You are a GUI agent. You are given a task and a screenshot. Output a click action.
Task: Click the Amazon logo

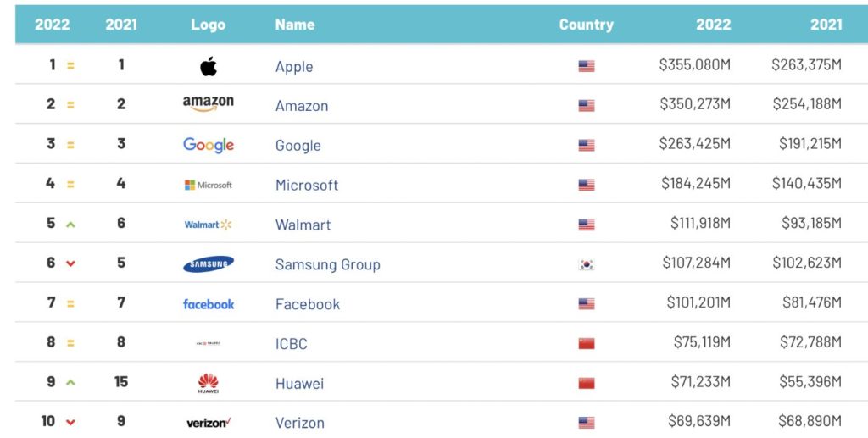209,104
